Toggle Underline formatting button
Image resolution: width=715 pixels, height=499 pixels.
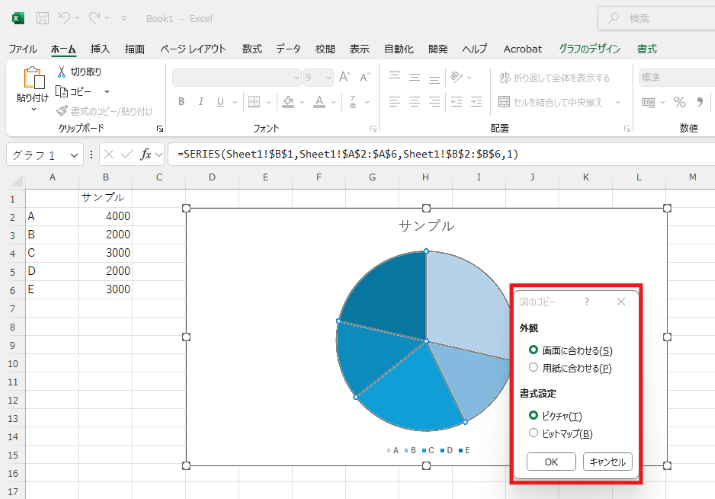coord(221,102)
